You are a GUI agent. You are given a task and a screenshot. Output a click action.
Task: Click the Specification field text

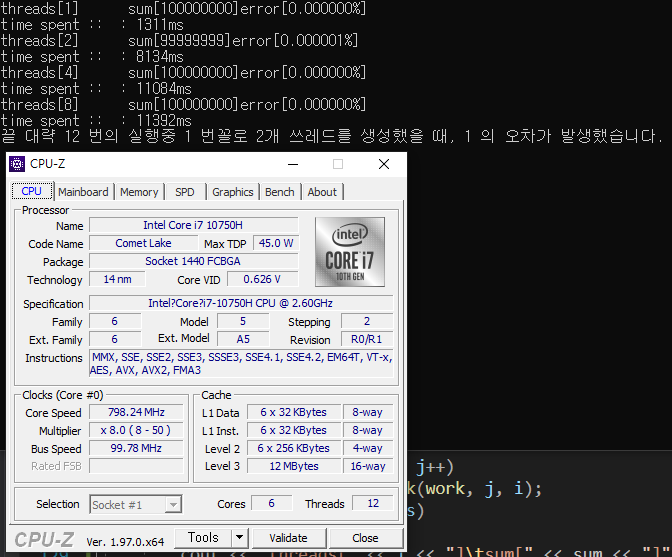click(241, 303)
